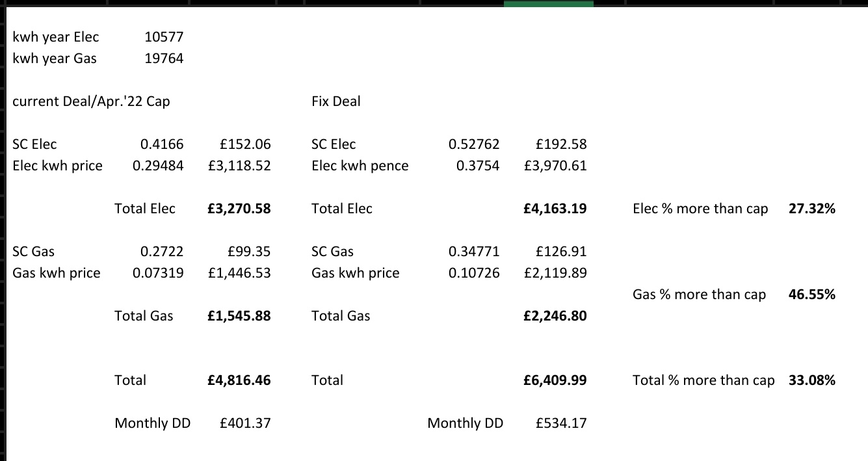Select the Fix Deal heading cell
The image size is (868, 461).
pos(336,101)
